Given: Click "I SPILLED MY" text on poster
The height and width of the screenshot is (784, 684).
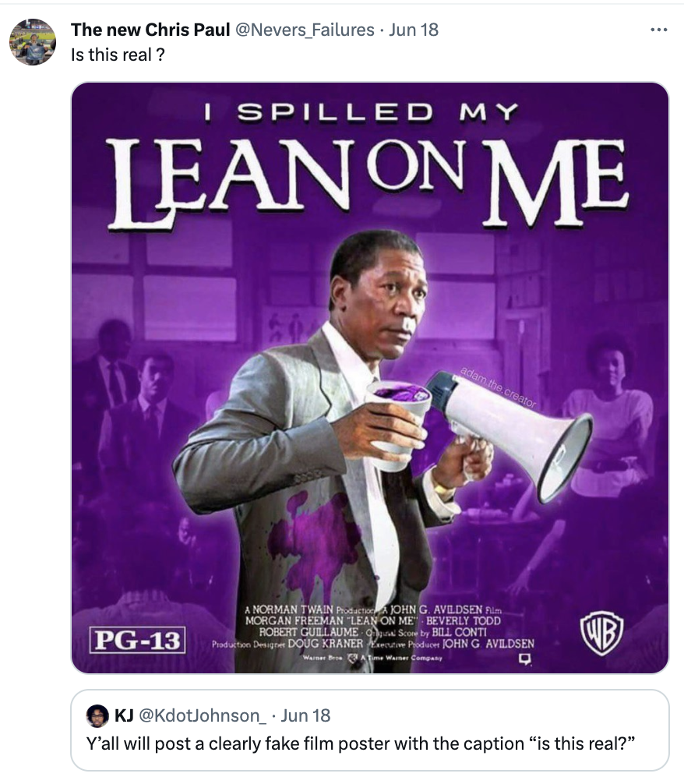Looking at the screenshot, I should (x=362, y=112).
